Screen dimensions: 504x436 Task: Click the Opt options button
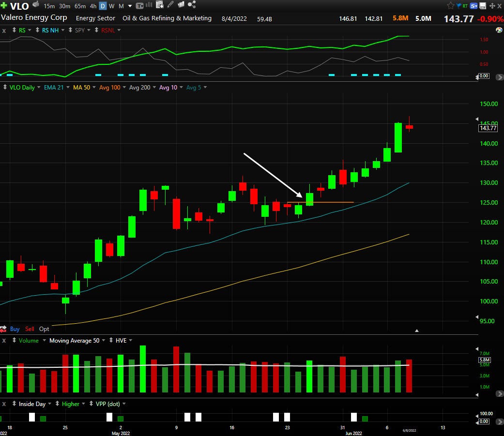click(44, 329)
